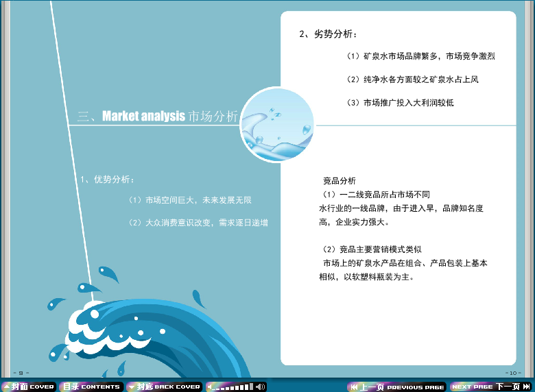Image resolution: width=535 pixels, height=392 pixels.
Task: Click the line 竞品主要营销模式类似
Action: (377, 249)
